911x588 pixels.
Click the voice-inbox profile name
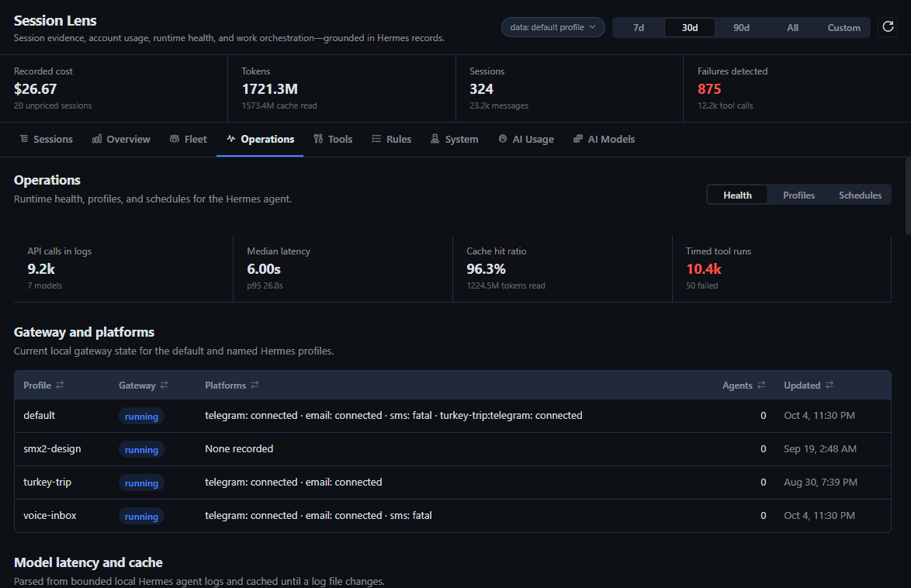coord(50,515)
